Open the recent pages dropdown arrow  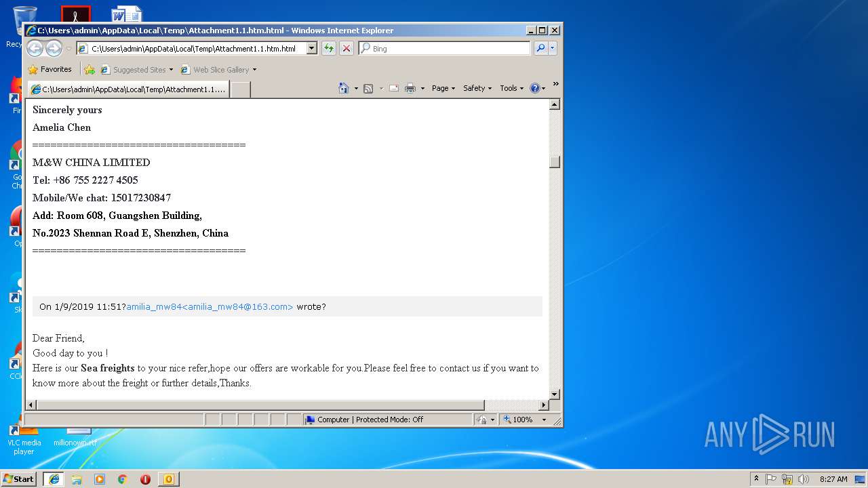point(68,49)
